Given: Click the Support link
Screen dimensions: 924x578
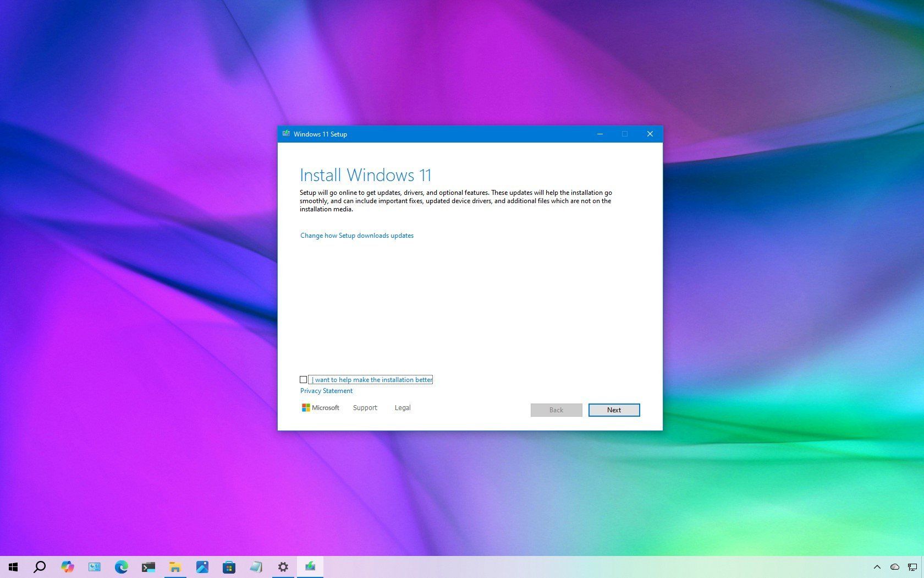Looking at the screenshot, I should (365, 407).
